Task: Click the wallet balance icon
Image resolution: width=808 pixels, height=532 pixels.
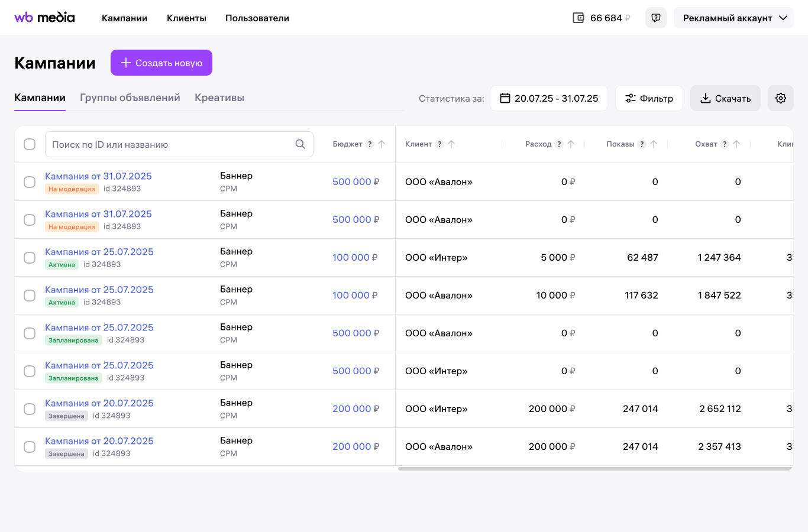Action: [x=578, y=18]
